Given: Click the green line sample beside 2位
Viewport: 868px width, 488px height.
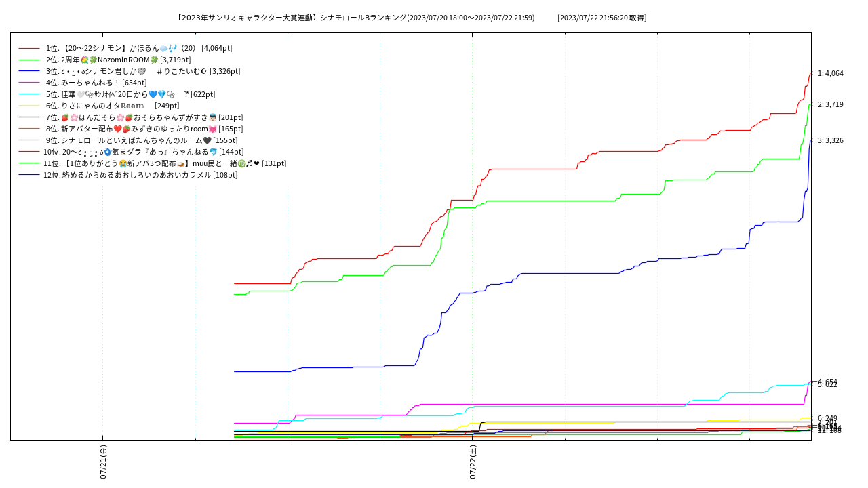Looking at the screenshot, I should pyautogui.click(x=29, y=60).
